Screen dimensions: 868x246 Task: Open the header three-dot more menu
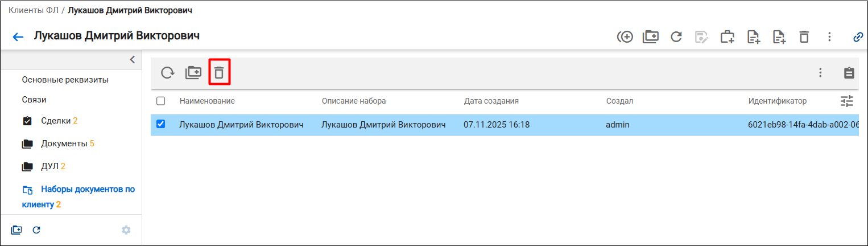(x=829, y=37)
